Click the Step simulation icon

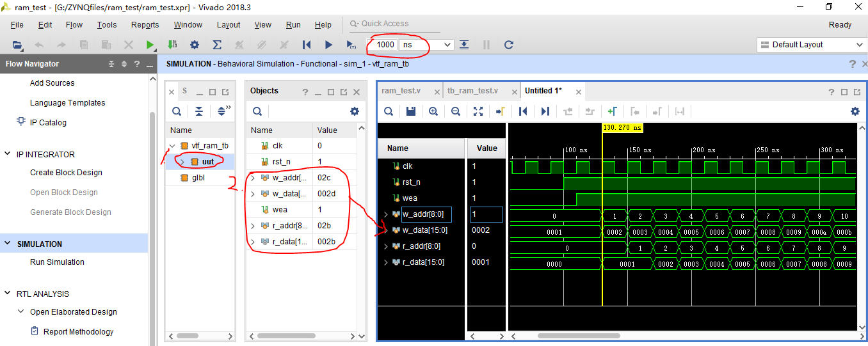coord(464,45)
